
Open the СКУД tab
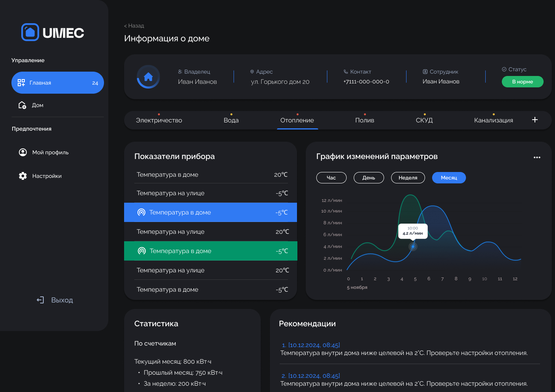point(424,120)
